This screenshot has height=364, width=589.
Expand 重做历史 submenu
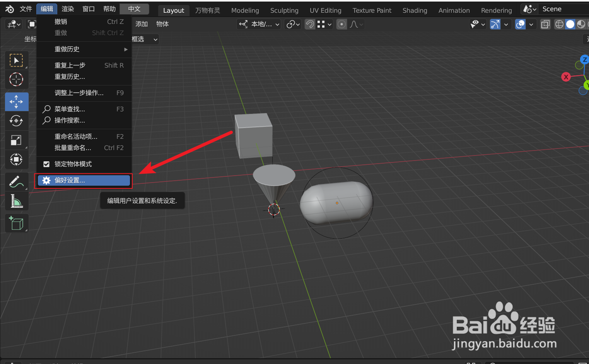[x=84, y=49]
